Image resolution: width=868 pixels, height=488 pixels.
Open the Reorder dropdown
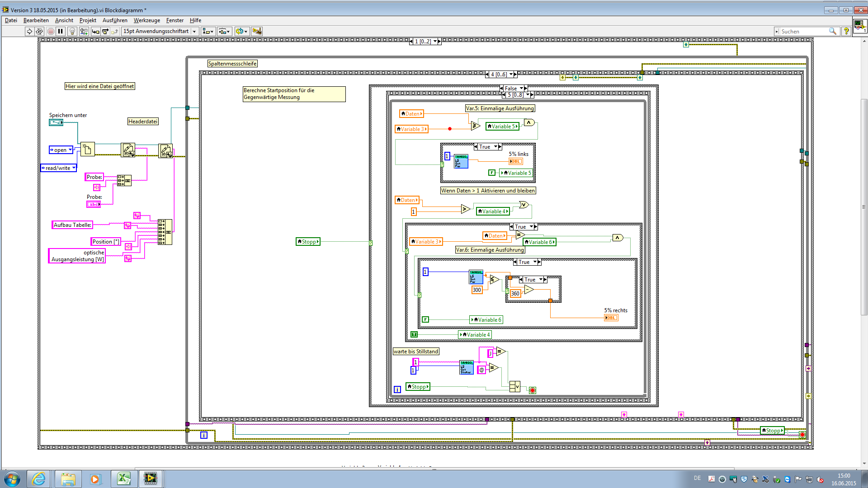[x=241, y=31]
